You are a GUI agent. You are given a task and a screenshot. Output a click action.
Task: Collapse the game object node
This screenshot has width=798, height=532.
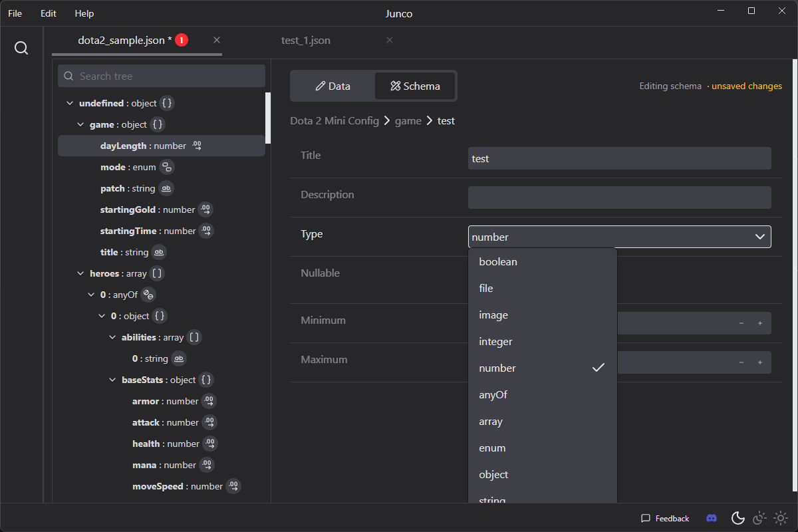(80, 124)
